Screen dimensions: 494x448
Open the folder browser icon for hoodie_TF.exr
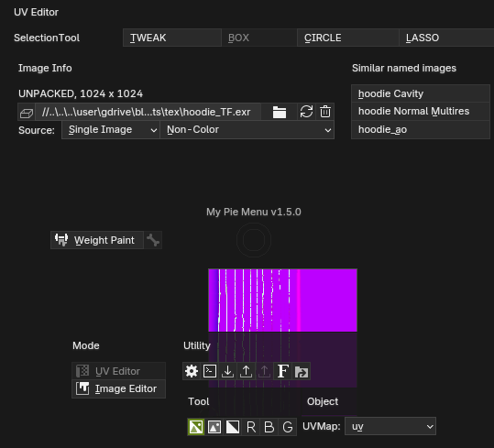coord(280,112)
